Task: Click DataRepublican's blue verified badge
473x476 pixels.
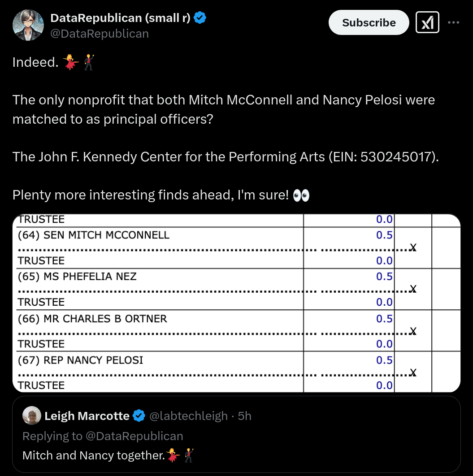Action: pyautogui.click(x=200, y=18)
